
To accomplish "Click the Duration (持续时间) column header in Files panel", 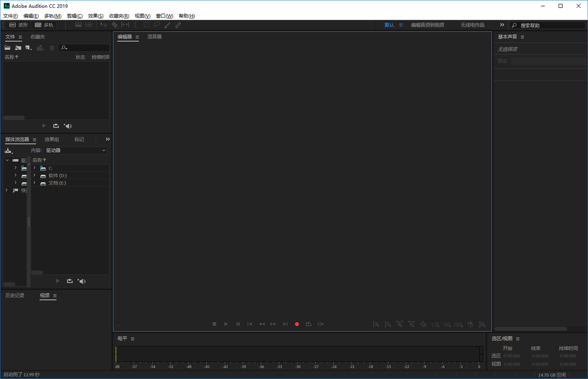I will pyautogui.click(x=100, y=57).
